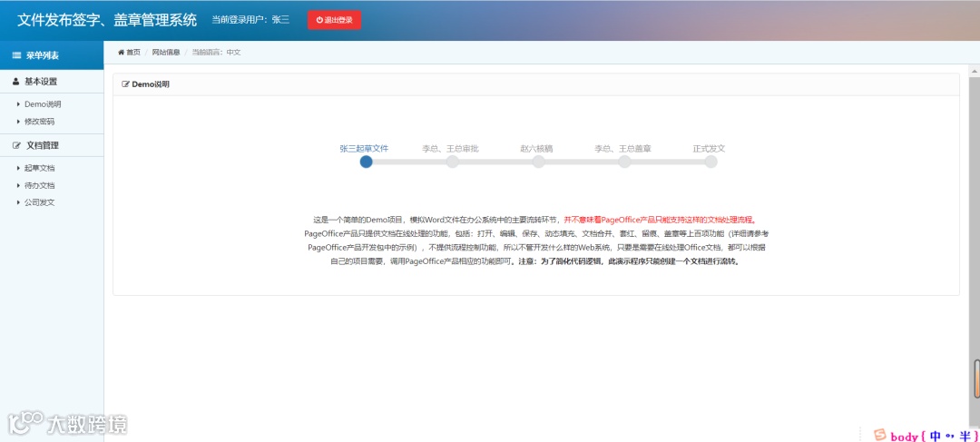Click the edit icon in Demo说明 panel header
980x442 pixels.
tap(125, 84)
